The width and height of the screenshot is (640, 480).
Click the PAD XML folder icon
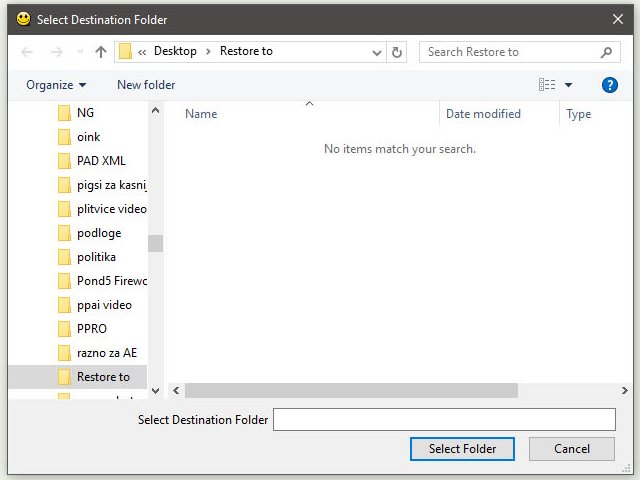coord(65,161)
